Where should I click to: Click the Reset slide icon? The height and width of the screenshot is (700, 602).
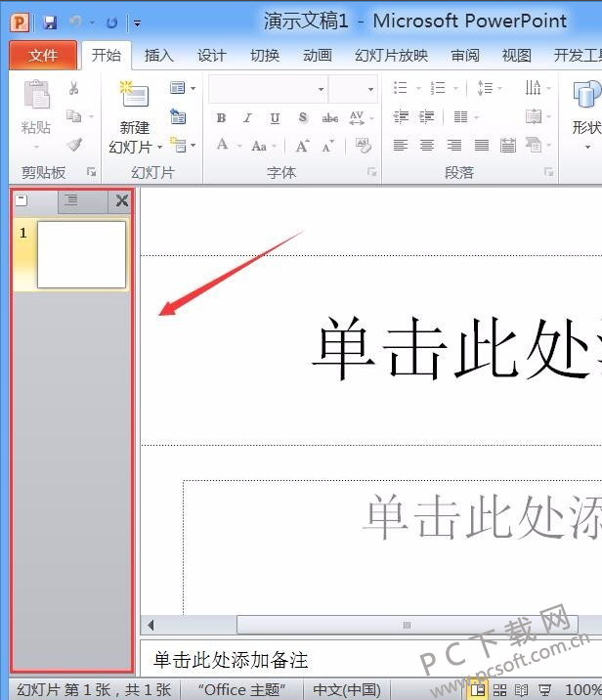pyautogui.click(x=178, y=116)
